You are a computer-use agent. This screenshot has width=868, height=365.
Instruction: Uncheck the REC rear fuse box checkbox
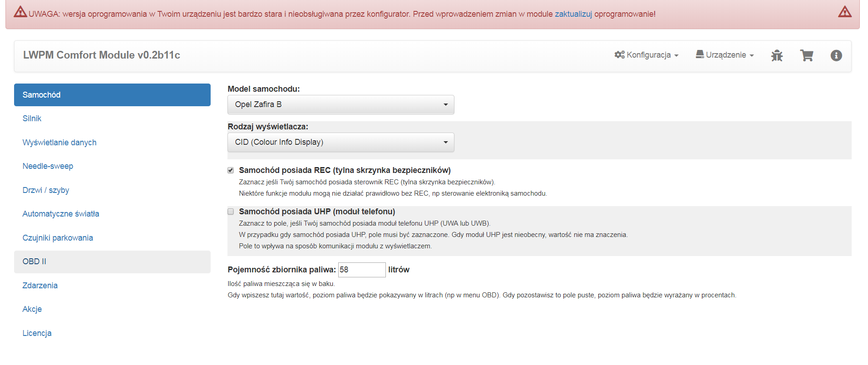pyautogui.click(x=231, y=170)
